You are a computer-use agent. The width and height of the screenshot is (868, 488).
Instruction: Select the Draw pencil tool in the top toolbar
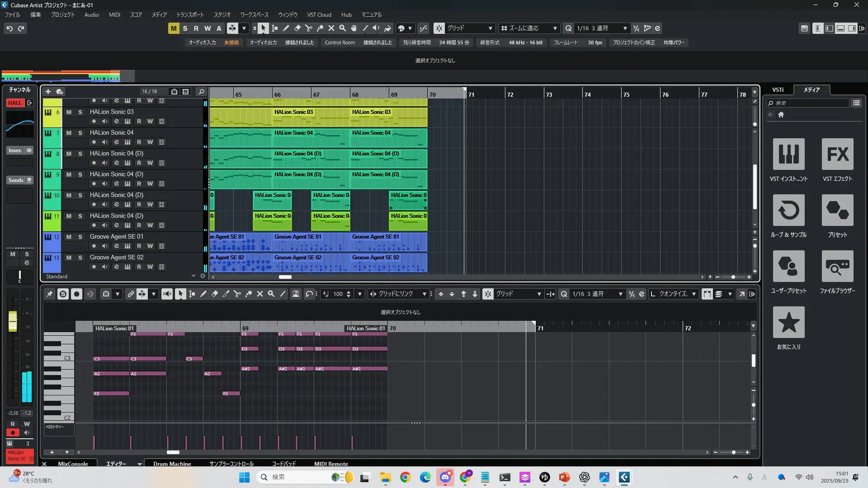[x=286, y=28]
